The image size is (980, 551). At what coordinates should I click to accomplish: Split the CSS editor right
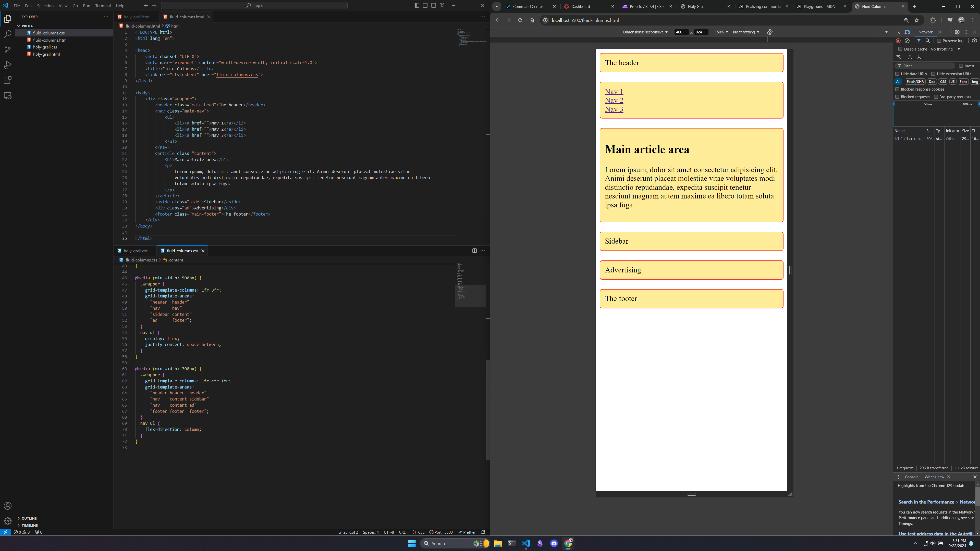pyautogui.click(x=474, y=251)
